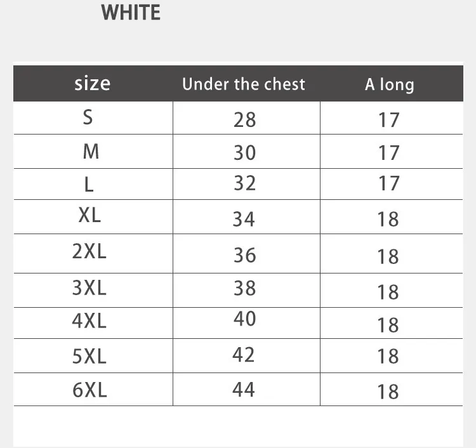Click the under chest value 42
The width and height of the screenshot is (476, 448).
pos(244,355)
